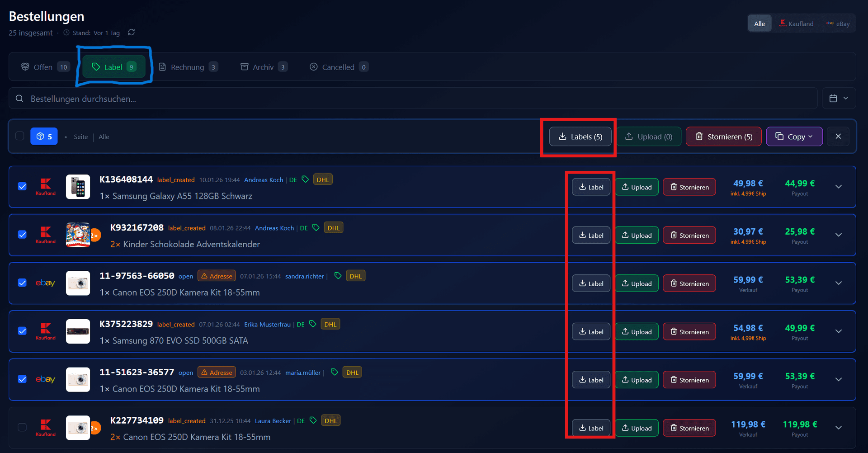Check the order K227734109 checkbox
The height and width of the screenshot is (453, 868).
tap(22, 427)
